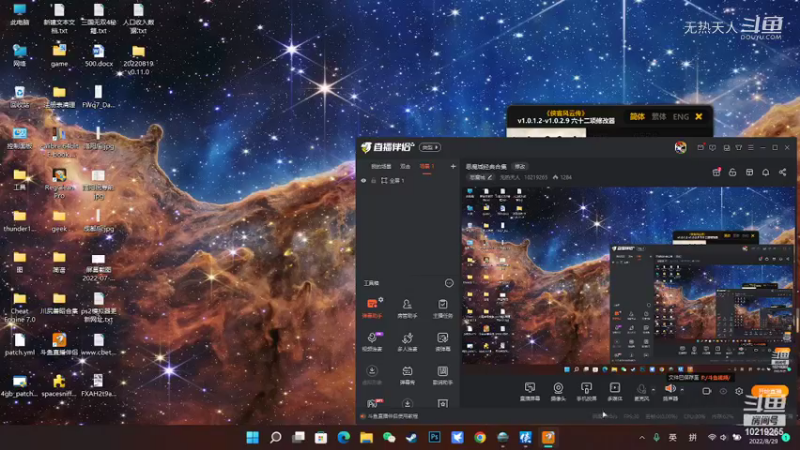
Task: Open the mode pill dropdown next to the app logo
Action: [430, 147]
